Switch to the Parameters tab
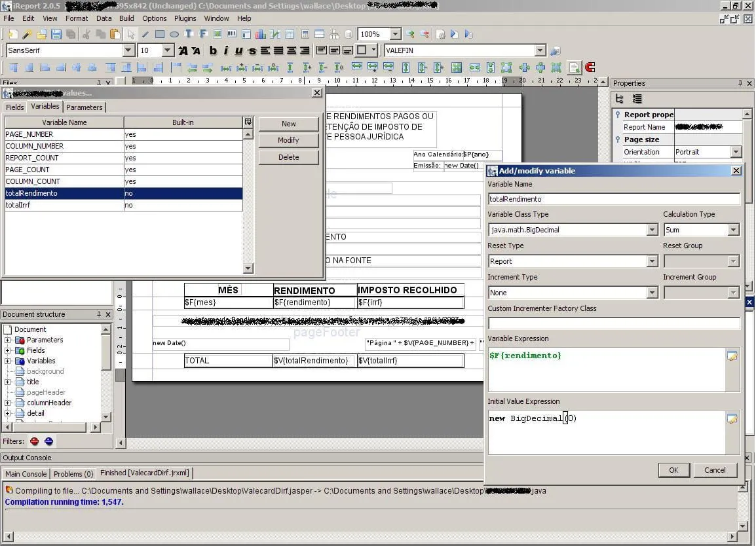756x546 pixels. (x=85, y=107)
